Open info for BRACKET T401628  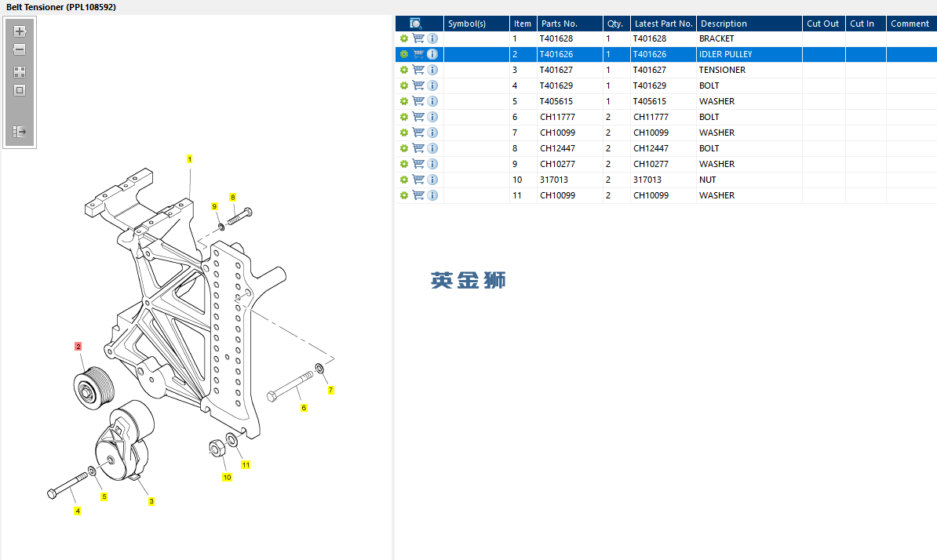point(432,38)
